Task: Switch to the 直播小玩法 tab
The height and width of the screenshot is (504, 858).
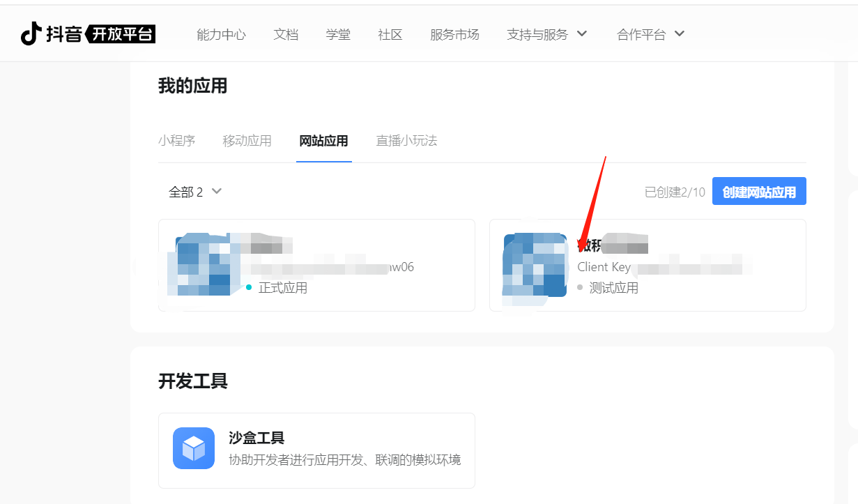Action: [x=407, y=141]
